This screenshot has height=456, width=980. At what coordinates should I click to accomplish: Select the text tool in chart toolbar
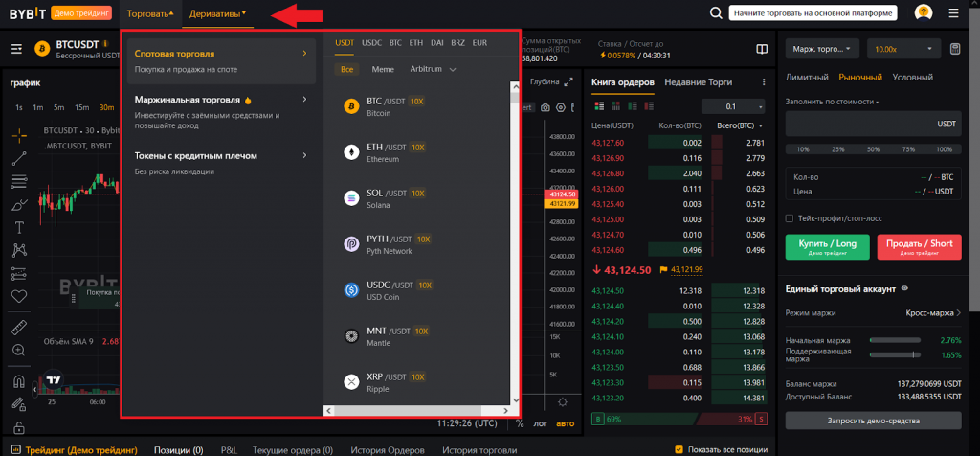coord(19,227)
